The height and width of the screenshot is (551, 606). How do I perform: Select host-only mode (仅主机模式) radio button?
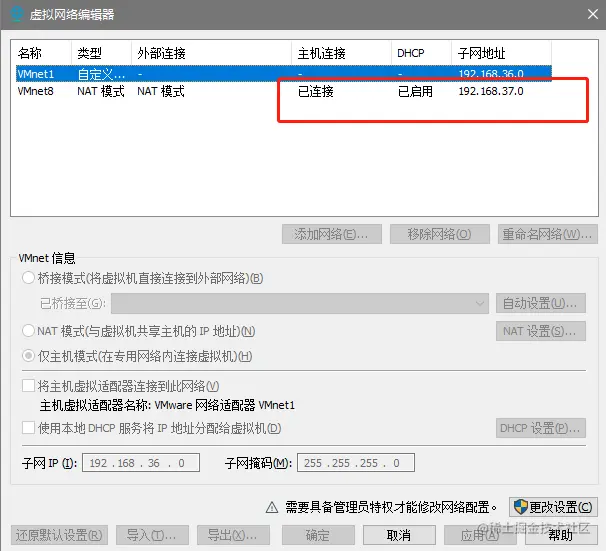(28, 356)
